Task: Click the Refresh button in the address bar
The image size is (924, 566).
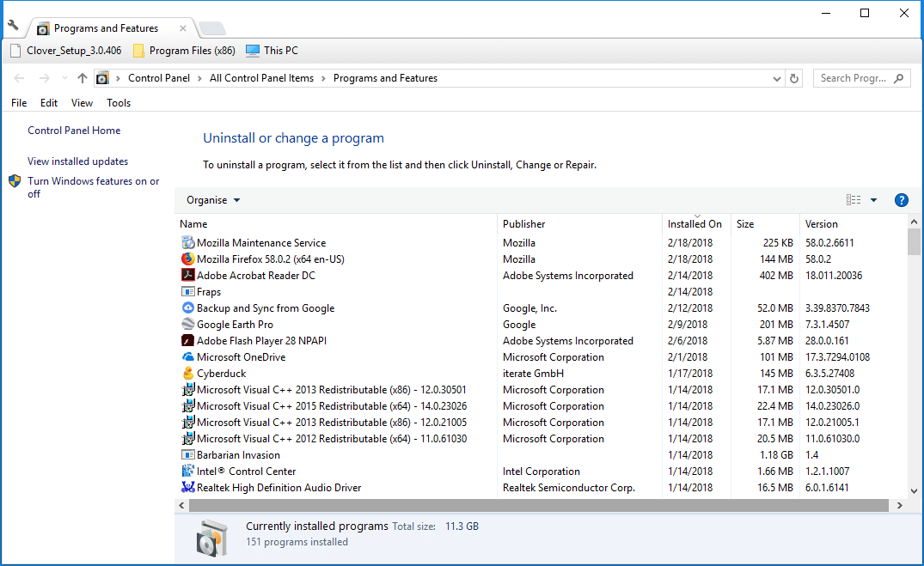Action: tap(793, 78)
